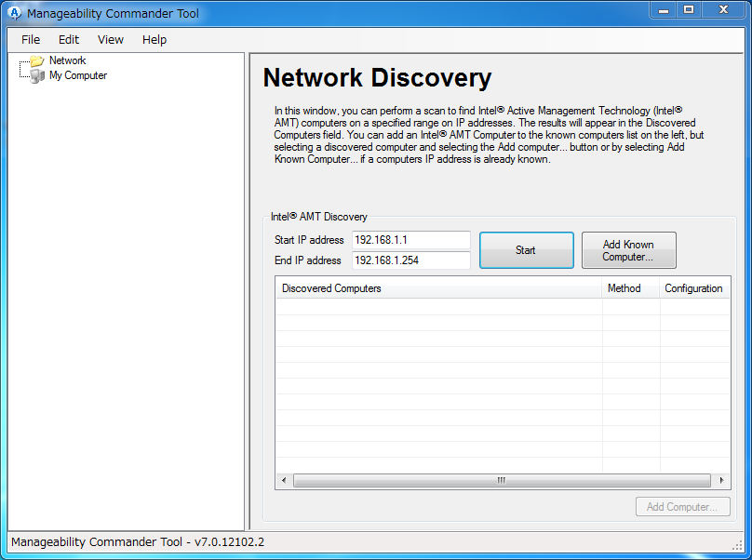Select the Network tree label
The image size is (752, 560).
(x=68, y=60)
